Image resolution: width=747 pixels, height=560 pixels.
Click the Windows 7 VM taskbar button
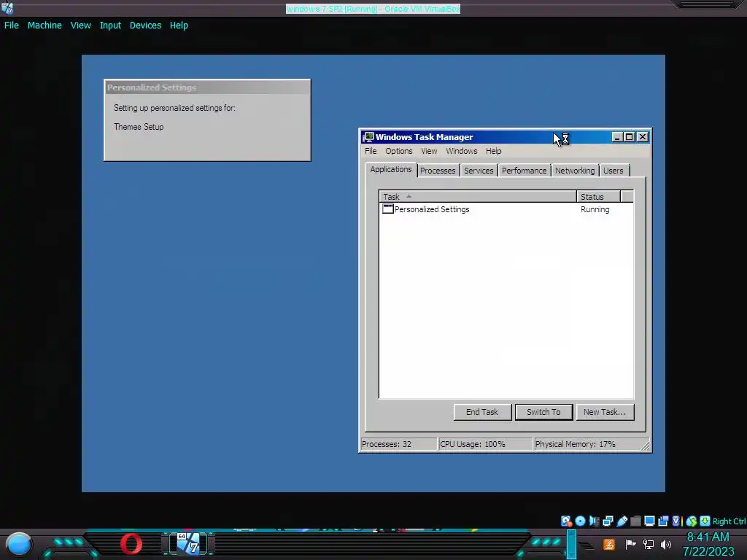[x=189, y=543]
